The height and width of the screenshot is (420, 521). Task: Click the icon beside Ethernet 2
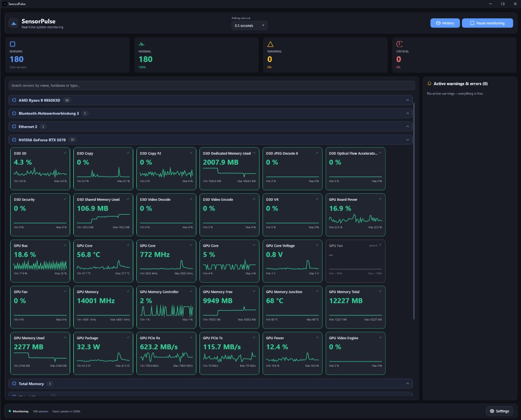pos(14,127)
